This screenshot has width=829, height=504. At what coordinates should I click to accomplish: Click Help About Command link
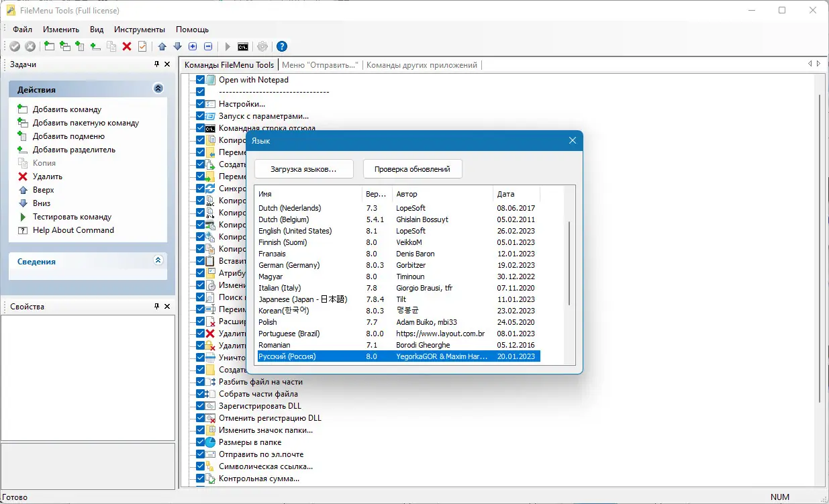click(x=73, y=230)
